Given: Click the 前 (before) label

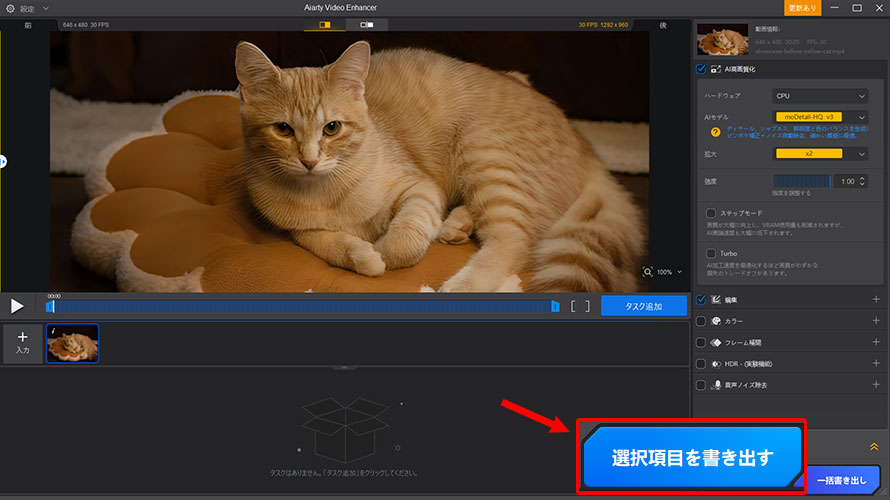Looking at the screenshot, I should [x=28, y=26].
